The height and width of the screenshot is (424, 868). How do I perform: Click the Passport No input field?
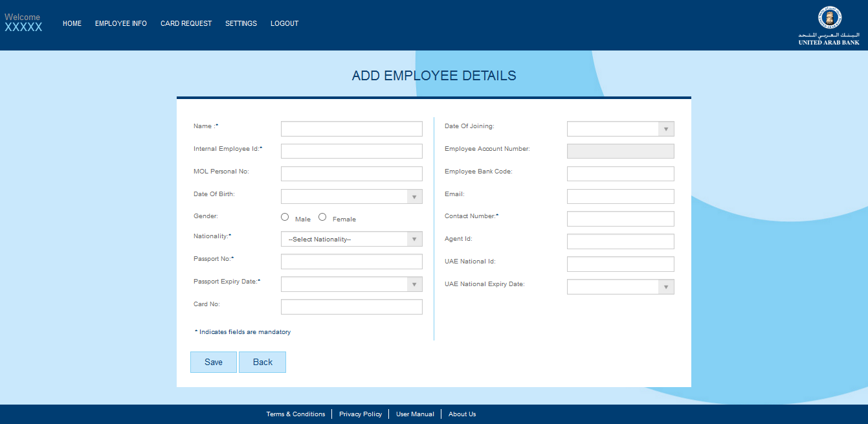[351, 262]
